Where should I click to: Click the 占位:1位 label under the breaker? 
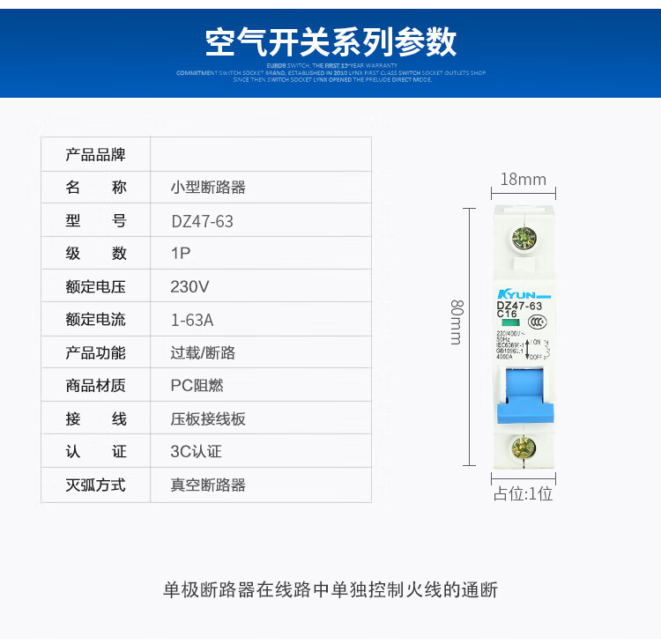pos(523,493)
